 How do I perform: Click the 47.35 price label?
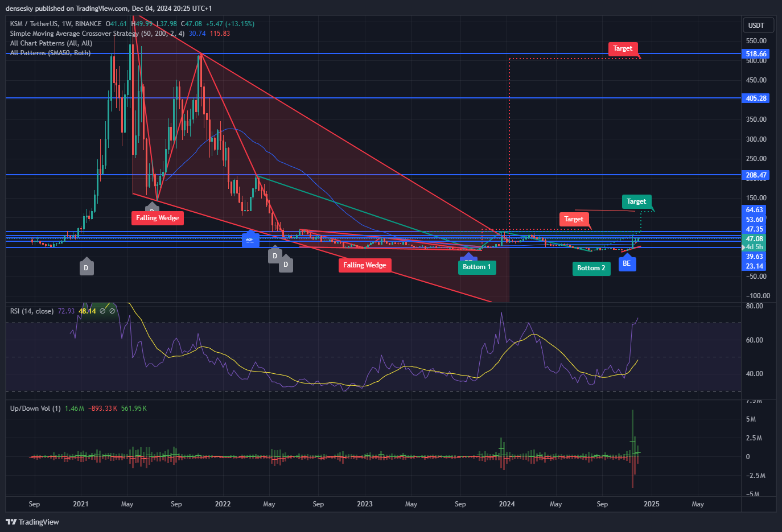tap(755, 229)
